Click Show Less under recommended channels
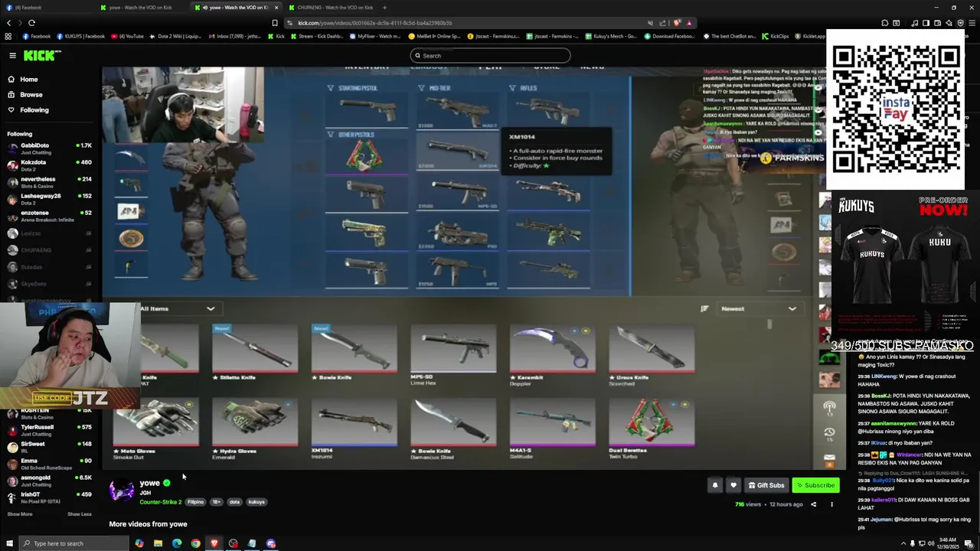 pos(79,514)
